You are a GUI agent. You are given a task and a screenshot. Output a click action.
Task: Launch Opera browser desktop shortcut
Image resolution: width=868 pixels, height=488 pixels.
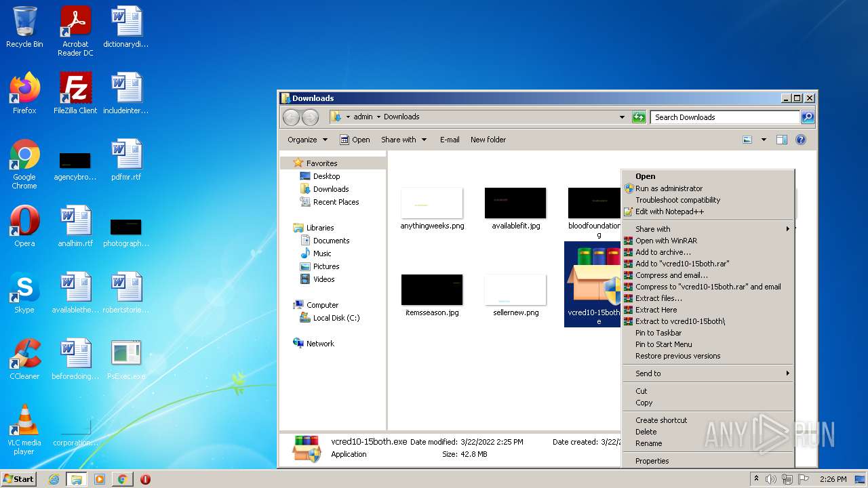tap(24, 226)
